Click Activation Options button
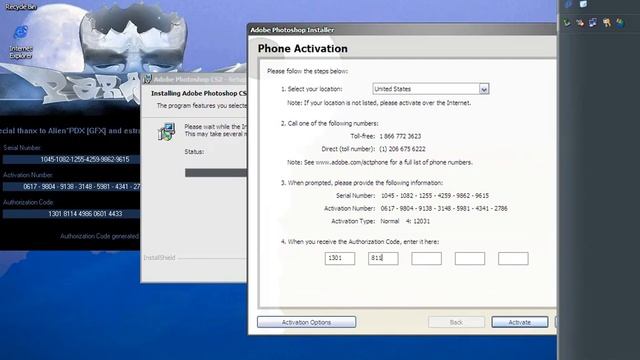 coord(307,322)
